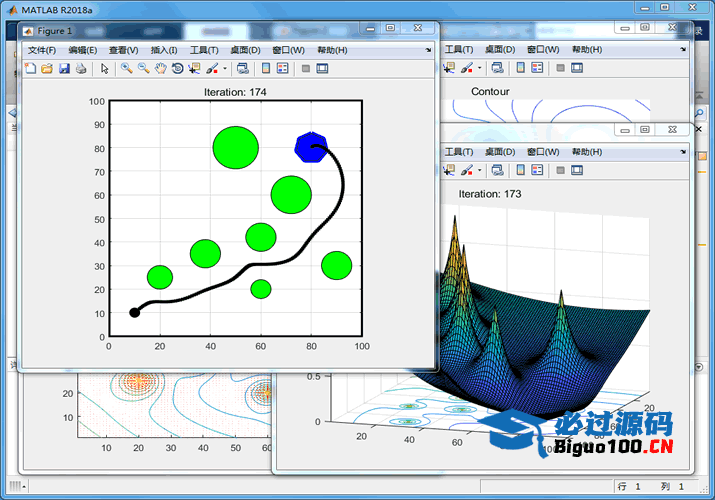Activate Zoom In tool in Figure 1
The image size is (715, 500).
click(126, 68)
